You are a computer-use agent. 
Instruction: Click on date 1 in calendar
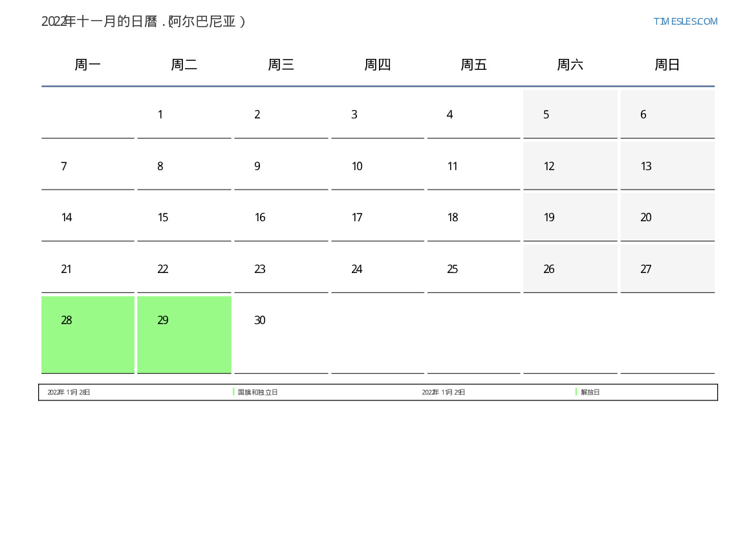click(184, 115)
